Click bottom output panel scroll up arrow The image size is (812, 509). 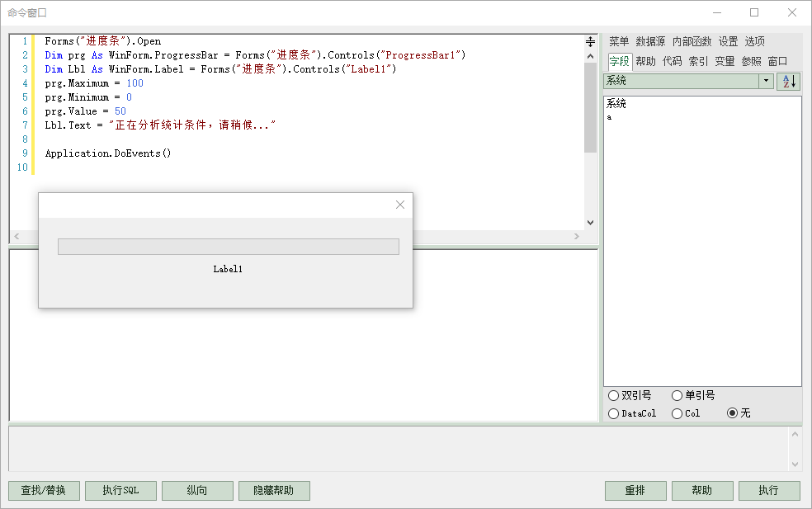click(x=795, y=434)
